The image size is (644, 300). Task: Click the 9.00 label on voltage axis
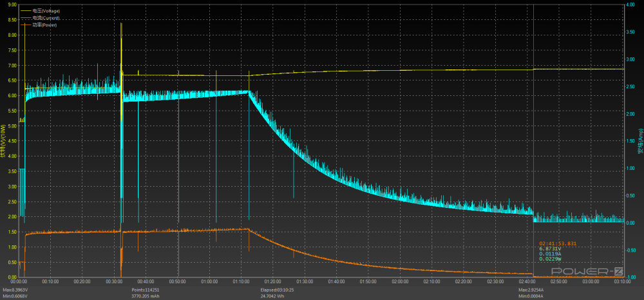pos(12,5)
